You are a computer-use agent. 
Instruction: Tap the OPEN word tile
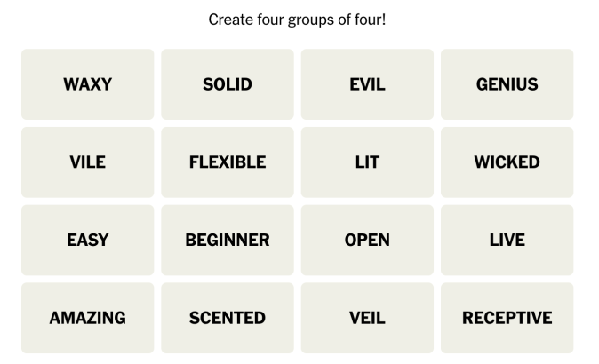click(367, 240)
